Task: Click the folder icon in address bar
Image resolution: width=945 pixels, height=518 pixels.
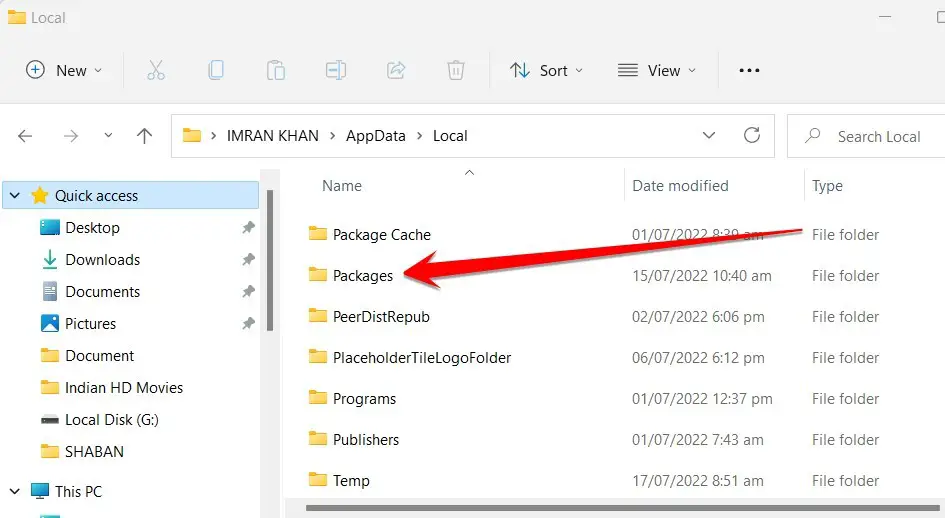Action: tap(192, 135)
